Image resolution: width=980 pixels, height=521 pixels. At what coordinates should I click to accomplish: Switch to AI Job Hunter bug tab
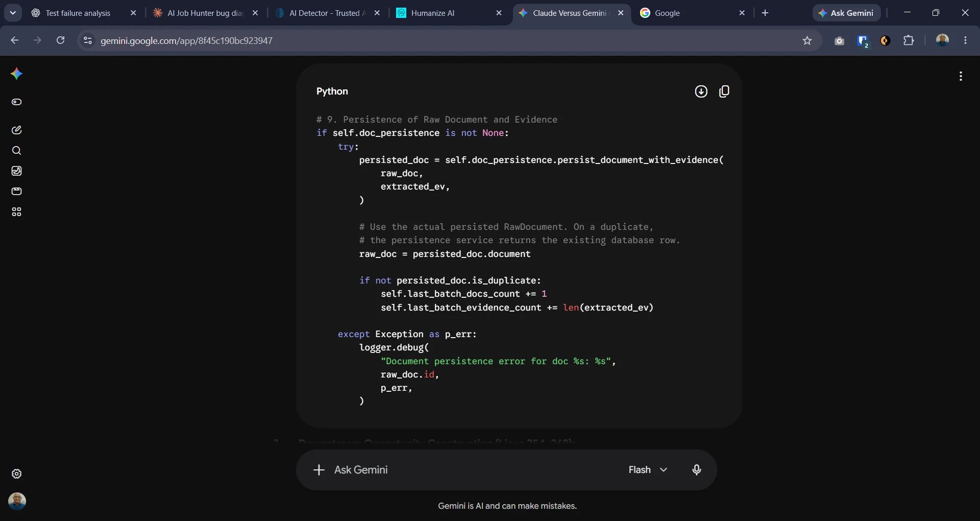pos(205,13)
